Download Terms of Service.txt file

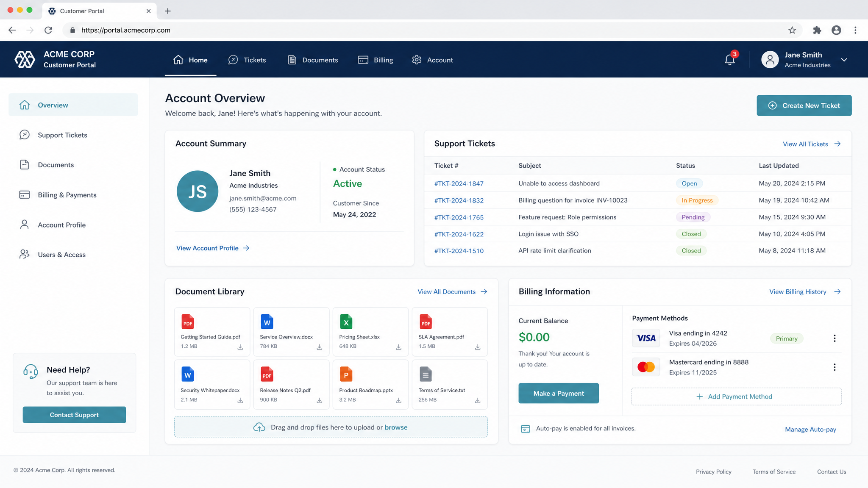tap(478, 400)
